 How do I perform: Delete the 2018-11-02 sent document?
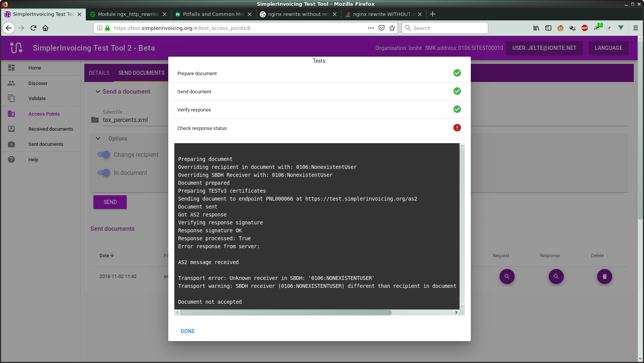[604, 276]
